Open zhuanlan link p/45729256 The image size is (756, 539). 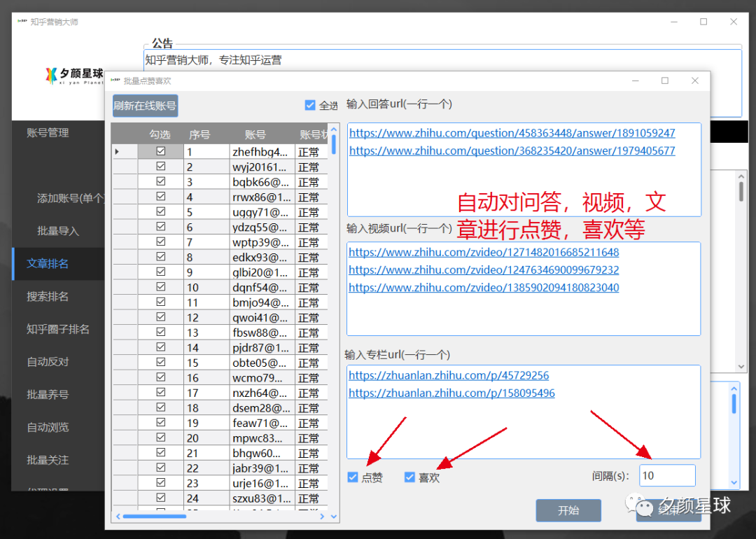point(449,376)
